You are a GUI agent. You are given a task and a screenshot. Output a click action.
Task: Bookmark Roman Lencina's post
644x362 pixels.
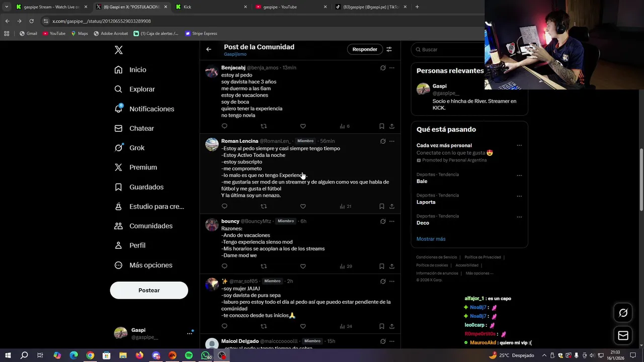pos(382,206)
